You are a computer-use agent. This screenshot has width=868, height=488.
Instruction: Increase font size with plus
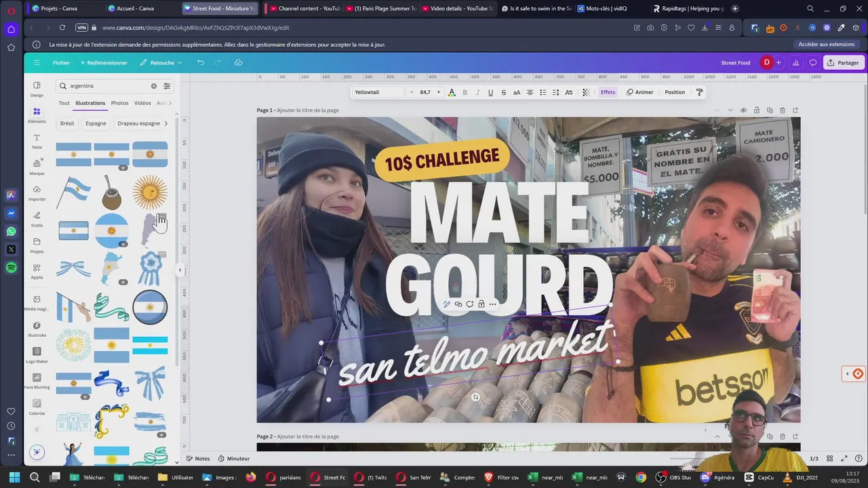point(438,92)
